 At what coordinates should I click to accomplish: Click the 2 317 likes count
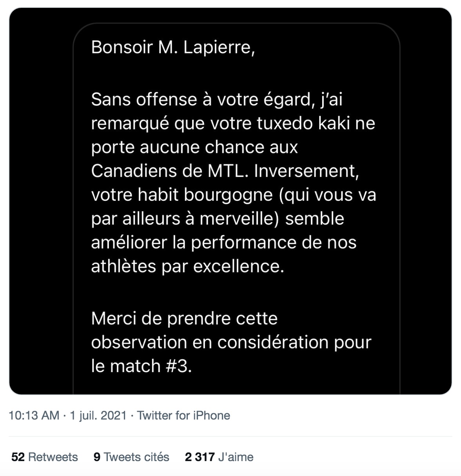click(x=200, y=457)
